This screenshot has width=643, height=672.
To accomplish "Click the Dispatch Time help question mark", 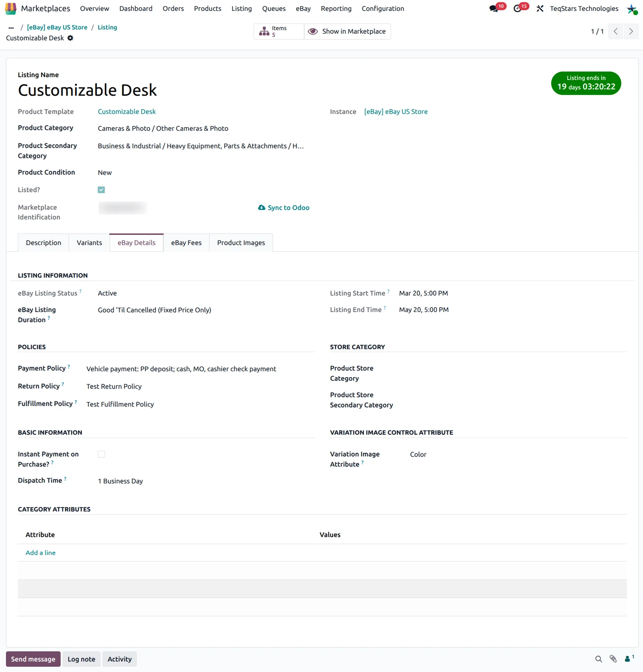I will 65,479.
